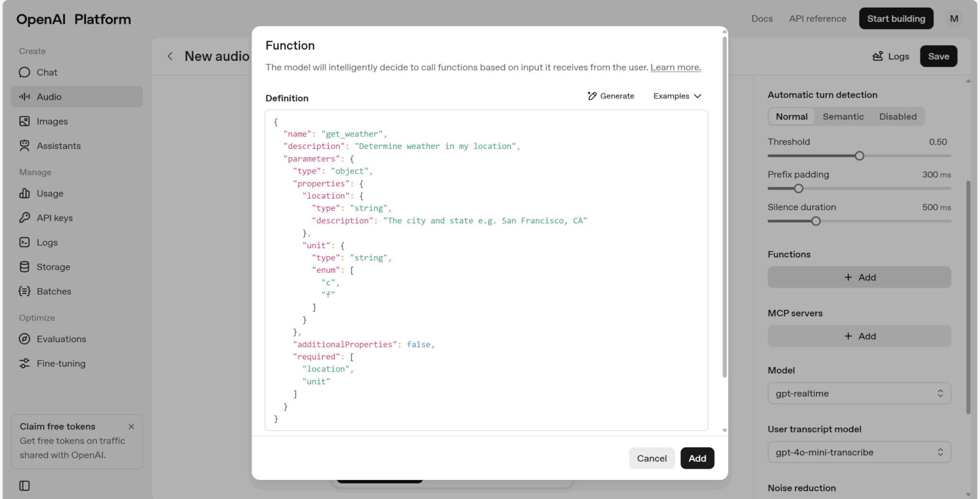Click the API keys key icon
The image size is (980, 499).
pos(24,218)
